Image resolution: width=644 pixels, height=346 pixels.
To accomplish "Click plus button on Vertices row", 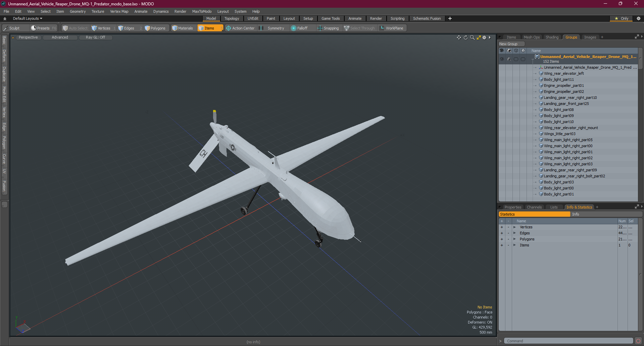I will pyautogui.click(x=502, y=227).
